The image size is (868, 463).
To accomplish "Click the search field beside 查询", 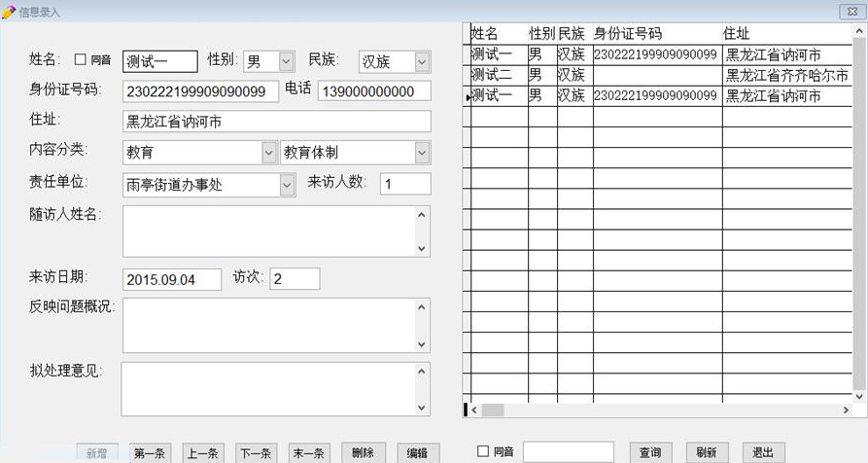I will [x=569, y=452].
